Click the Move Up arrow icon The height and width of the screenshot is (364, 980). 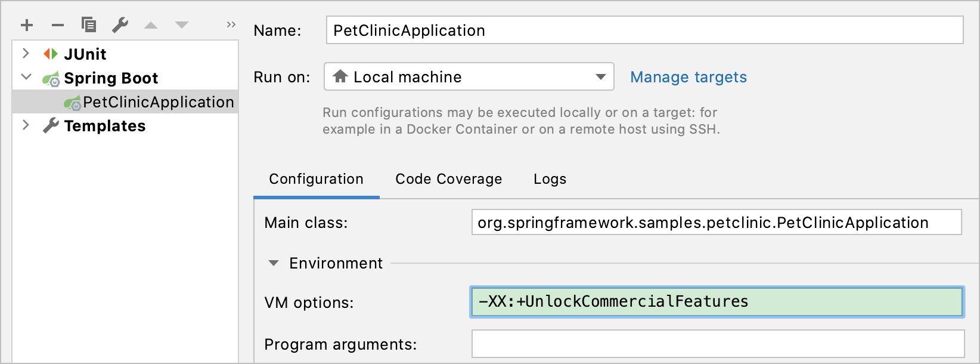point(151,25)
